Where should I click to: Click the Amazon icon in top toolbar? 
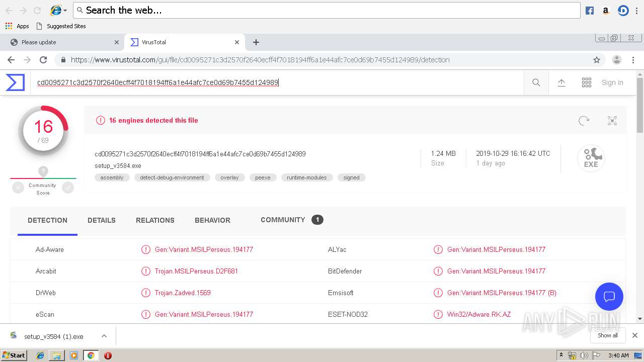[606, 11]
